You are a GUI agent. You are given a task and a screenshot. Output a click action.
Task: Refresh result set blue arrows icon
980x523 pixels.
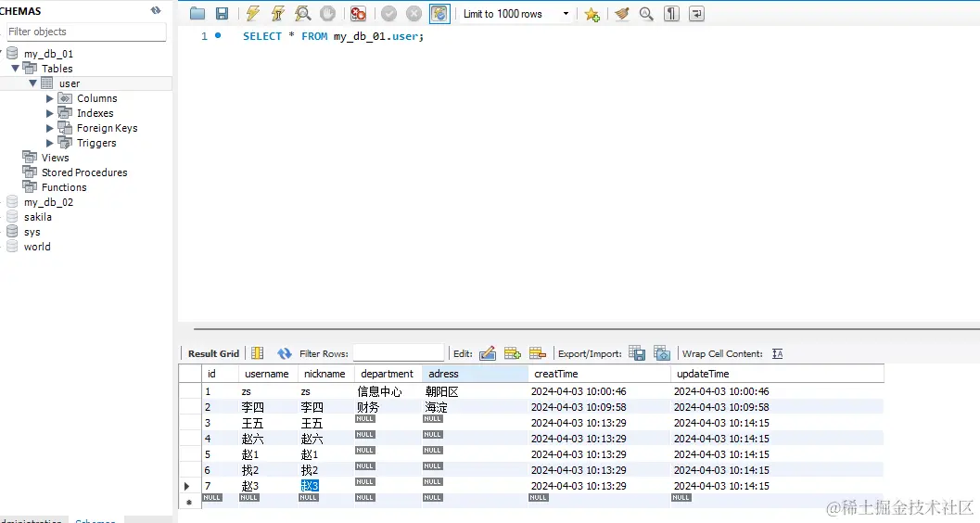click(x=285, y=353)
